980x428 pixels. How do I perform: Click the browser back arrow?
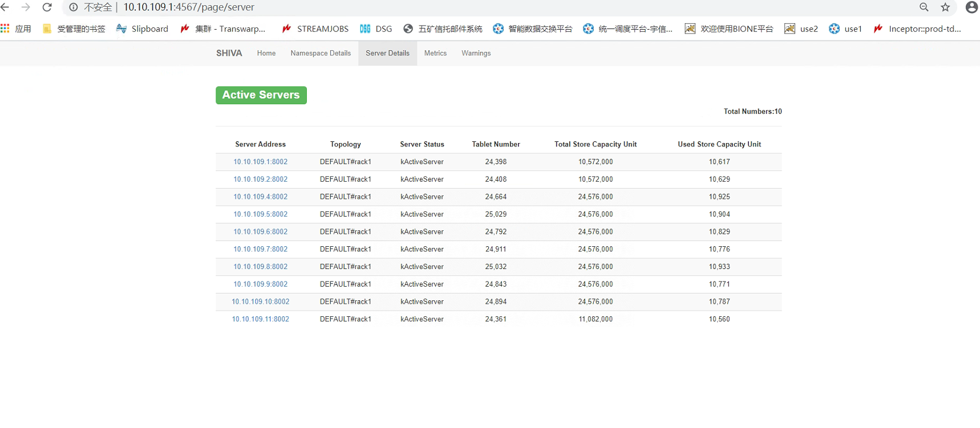5,7
